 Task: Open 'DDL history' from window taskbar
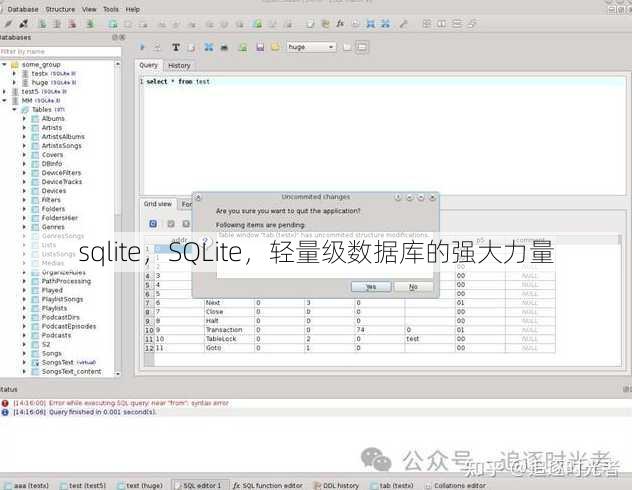(337, 486)
